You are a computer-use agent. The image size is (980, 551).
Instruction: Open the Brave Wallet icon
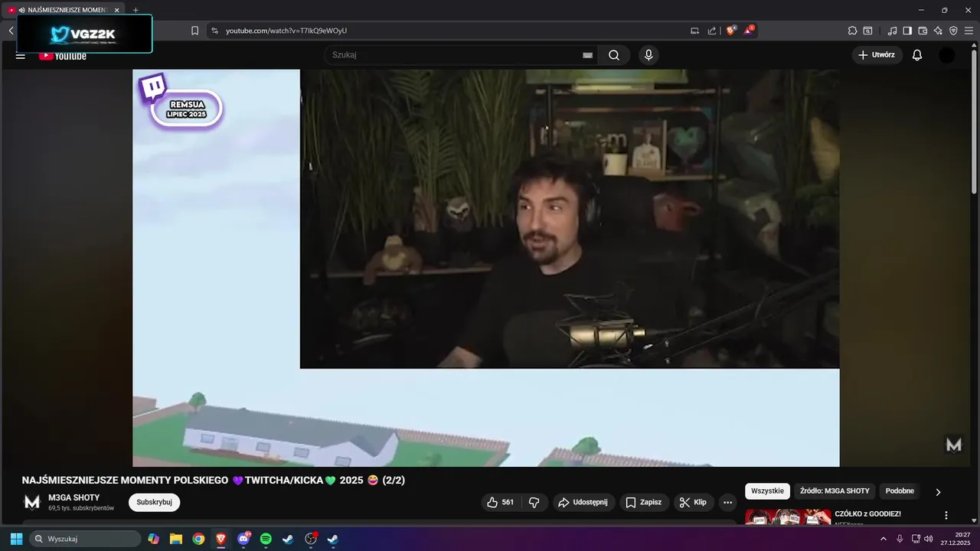tap(923, 31)
